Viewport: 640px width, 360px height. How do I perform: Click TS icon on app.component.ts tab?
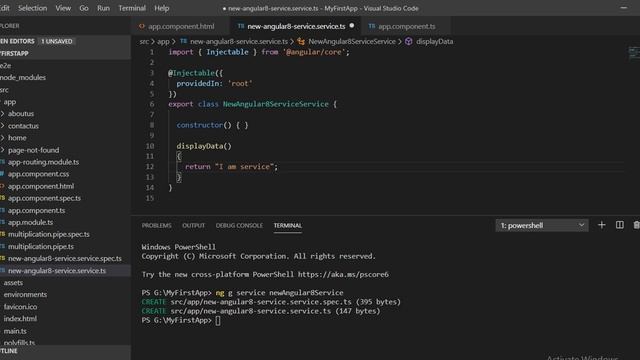coord(371,26)
